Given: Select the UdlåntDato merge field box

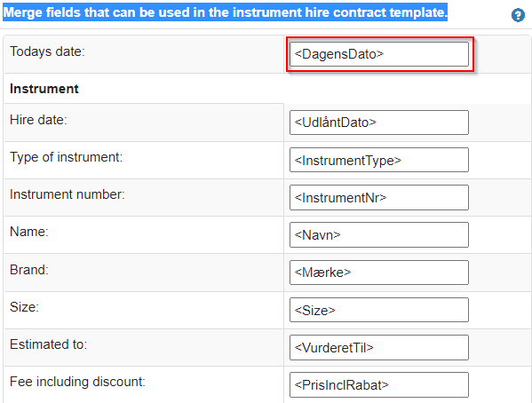Looking at the screenshot, I should [379, 122].
